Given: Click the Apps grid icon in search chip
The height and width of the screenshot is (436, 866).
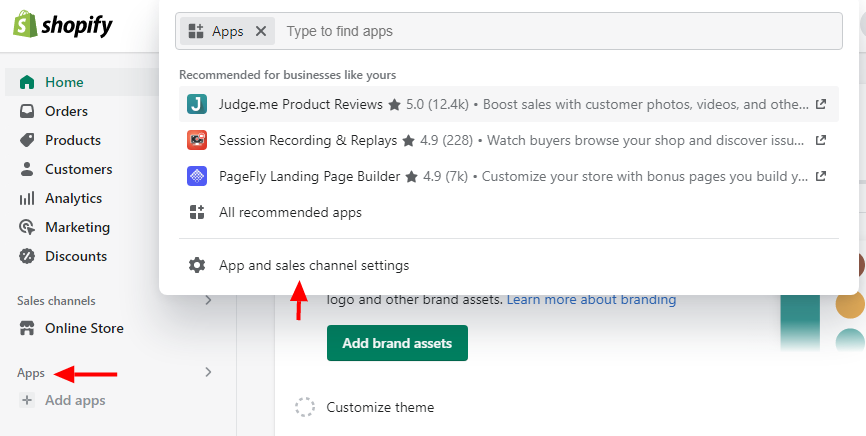Looking at the screenshot, I should tap(196, 31).
